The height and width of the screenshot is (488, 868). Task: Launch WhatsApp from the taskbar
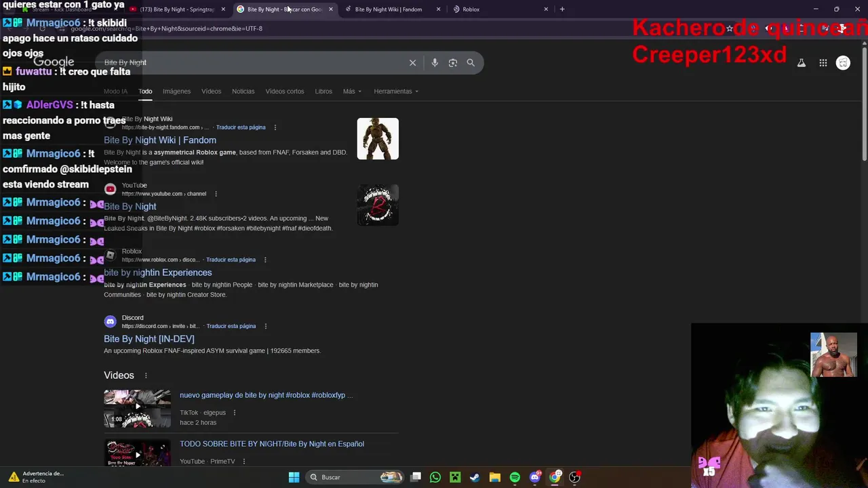(x=435, y=477)
